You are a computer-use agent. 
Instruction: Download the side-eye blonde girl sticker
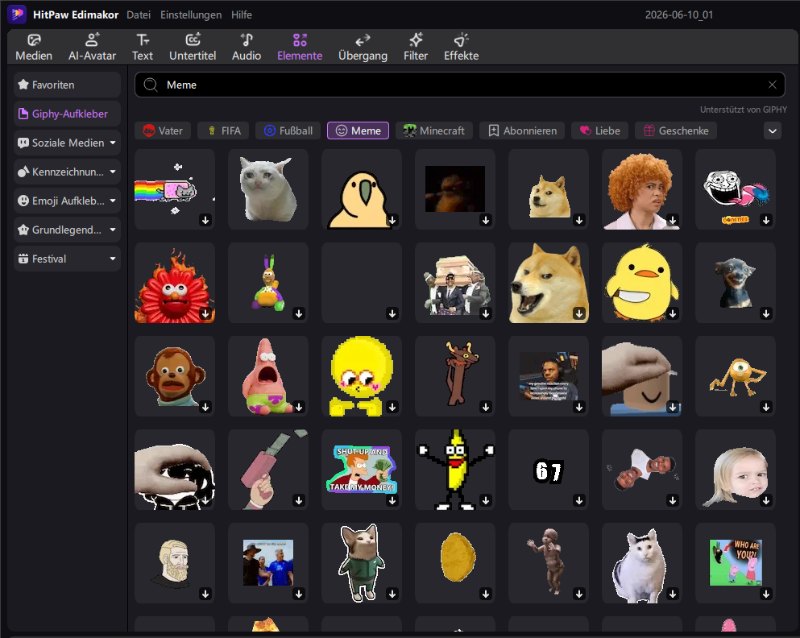(x=766, y=500)
